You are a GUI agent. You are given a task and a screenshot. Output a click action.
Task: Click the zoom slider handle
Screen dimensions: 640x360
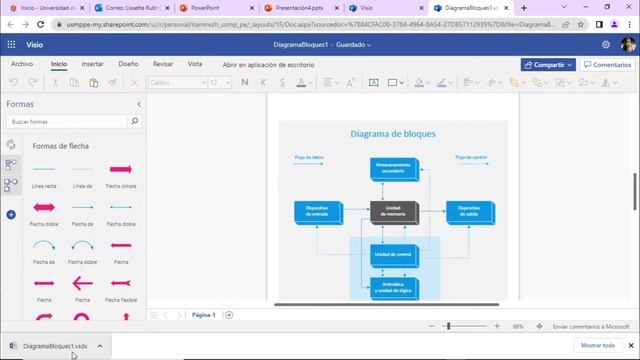pyautogui.click(x=448, y=326)
